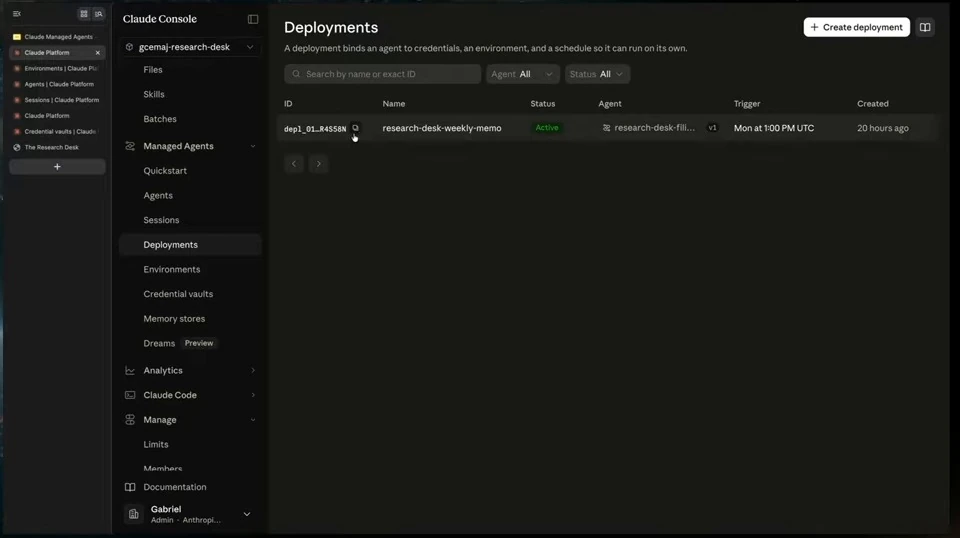
Task: Open the tab grid view icon
Action: [84, 13]
